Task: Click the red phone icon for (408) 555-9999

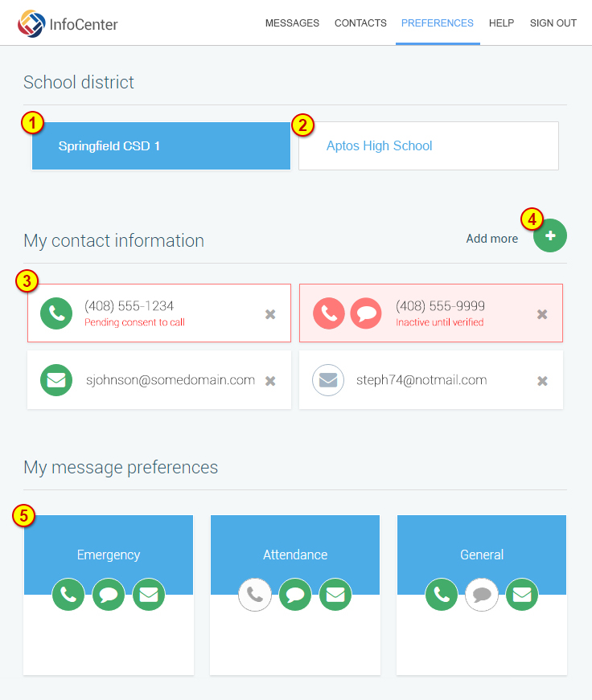Action: (x=329, y=313)
